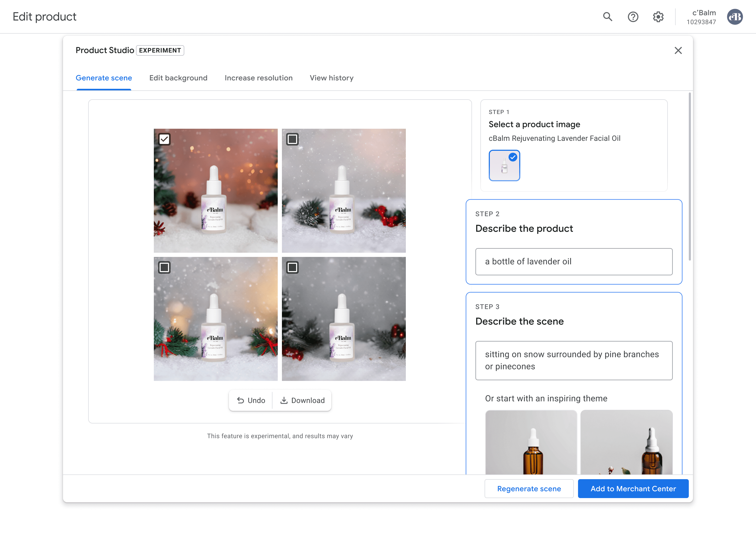This screenshot has height=538, width=756.
Task: Click Add to Merchant Center
Action: (633, 489)
